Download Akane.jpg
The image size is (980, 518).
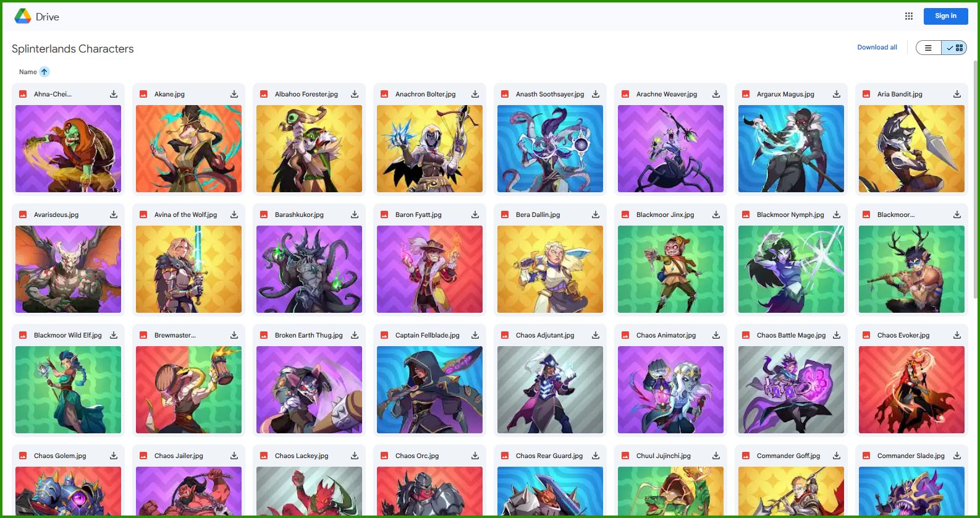point(234,94)
